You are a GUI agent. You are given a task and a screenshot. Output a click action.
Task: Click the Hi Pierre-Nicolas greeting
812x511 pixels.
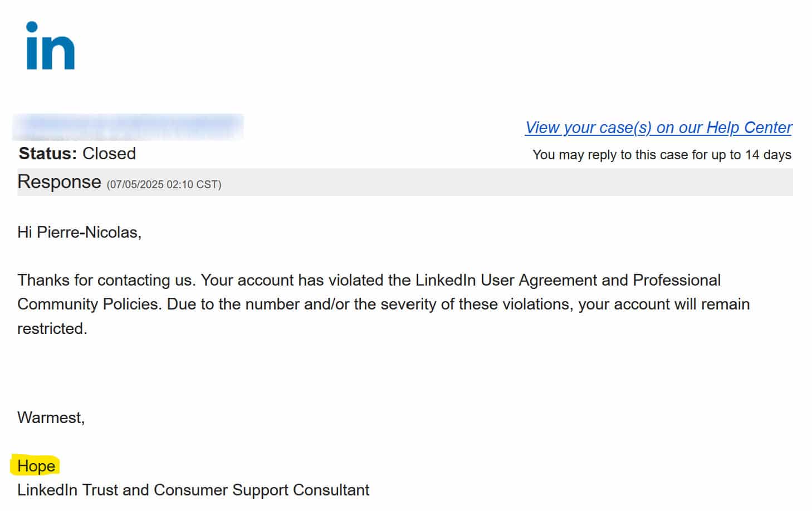(x=79, y=232)
